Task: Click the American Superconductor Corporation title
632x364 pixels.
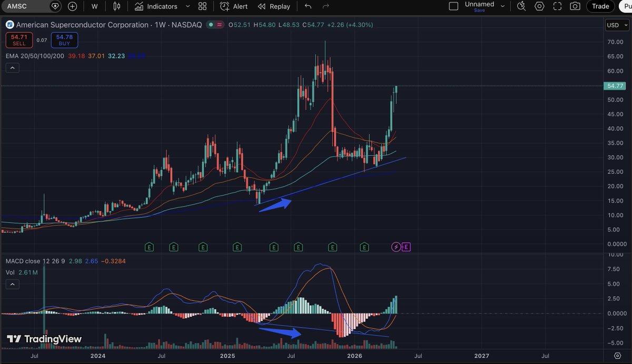Action: 83,25
